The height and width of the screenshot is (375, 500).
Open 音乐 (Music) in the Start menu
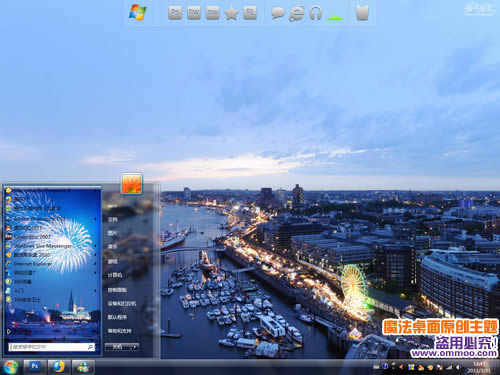pos(113,247)
